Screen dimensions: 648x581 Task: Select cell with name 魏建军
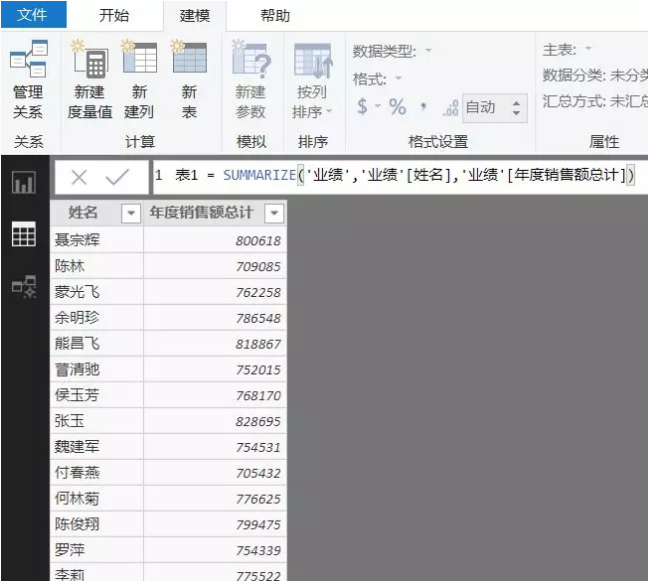tap(97, 447)
